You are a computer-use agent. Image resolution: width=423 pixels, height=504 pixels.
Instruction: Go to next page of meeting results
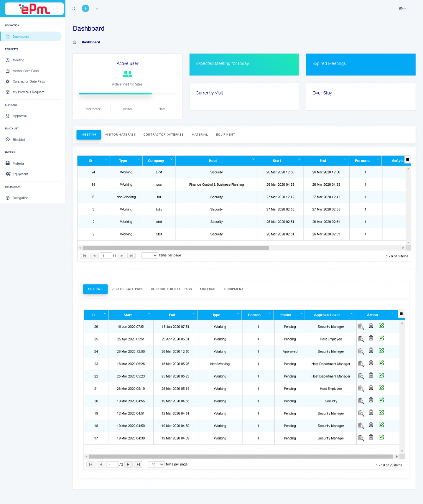(x=128, y=465)
